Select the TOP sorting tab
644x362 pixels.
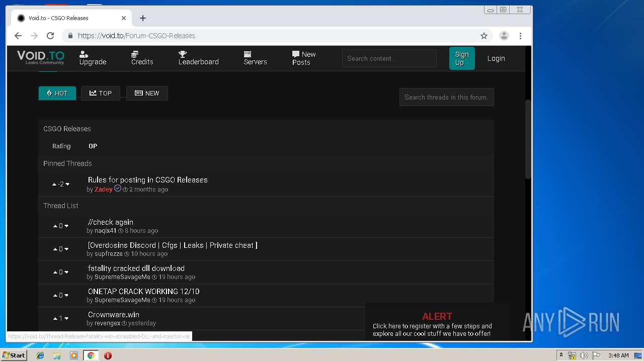101,93
